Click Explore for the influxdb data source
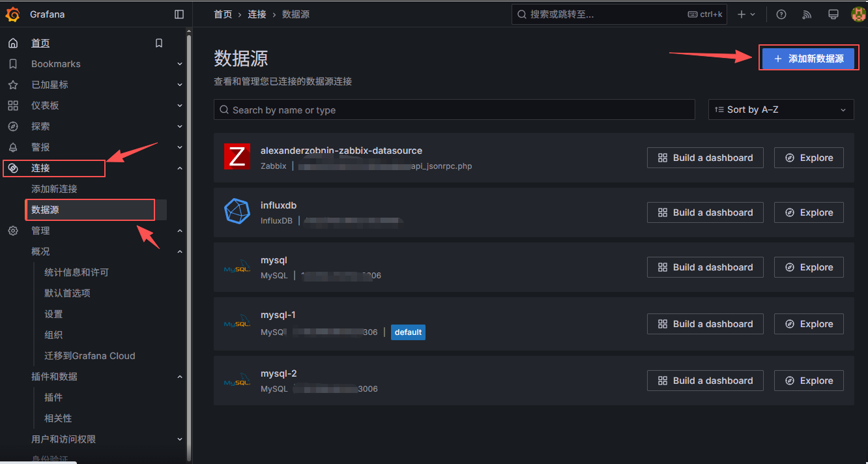The height and width of the screenshot is (464, 868). tap(809, 212)
